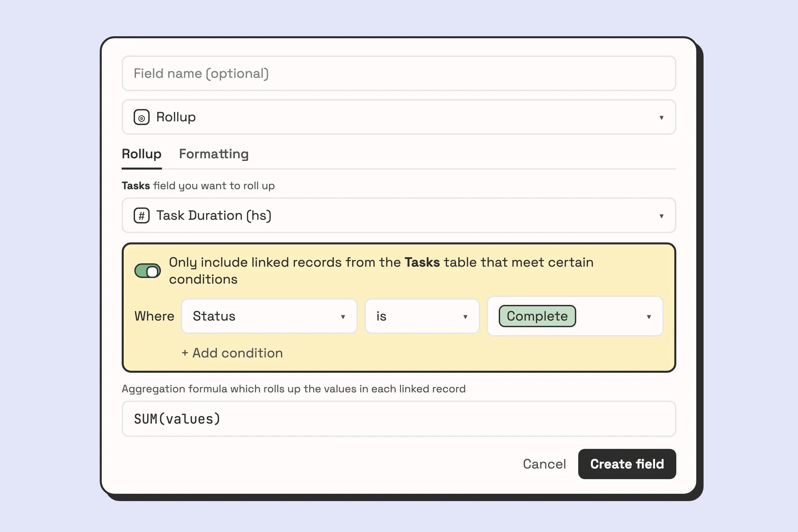This screenshot has height=532, width=798.
Task: Click the 'Where' condition label
Action: click(154, 316)
